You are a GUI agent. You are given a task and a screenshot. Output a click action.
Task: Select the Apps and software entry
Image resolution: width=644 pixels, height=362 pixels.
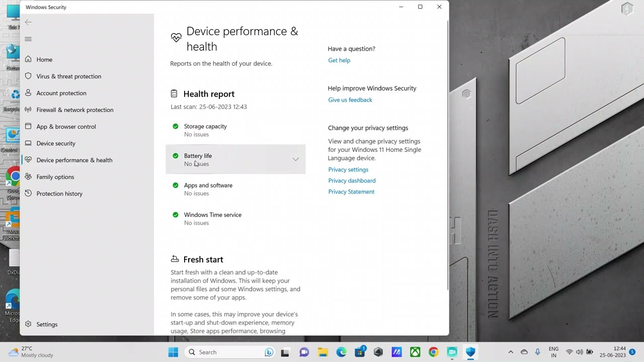235,189
